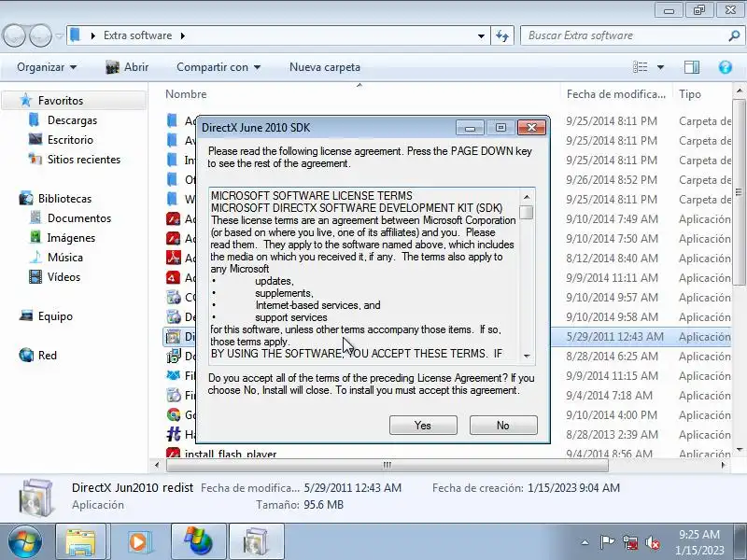
Task: Toggle the preview pane icon
Action: 692,67
